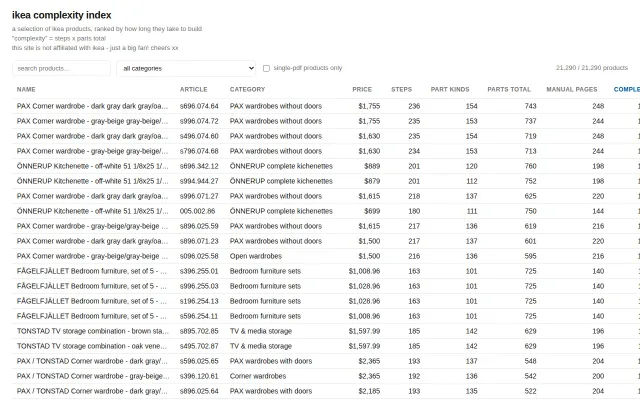Viewport: 640px width, 400px height.
Task: Click the Open wardrobes category cell
Action: pos(256,256)
